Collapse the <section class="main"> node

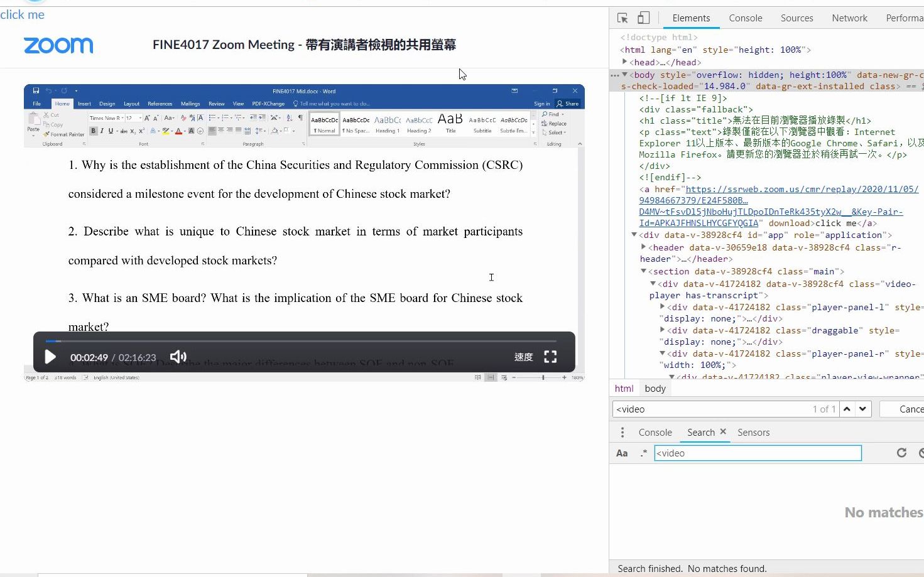643,271
